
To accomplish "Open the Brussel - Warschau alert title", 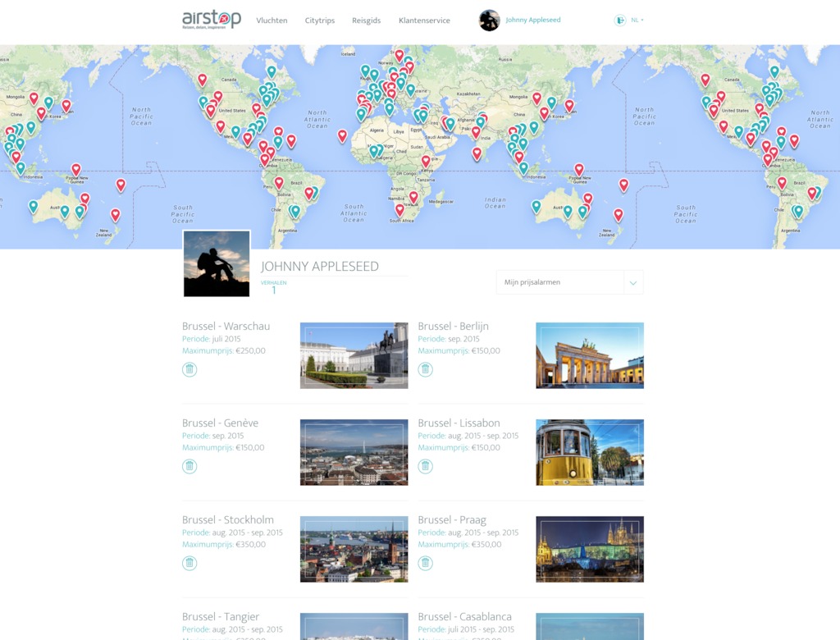I will (226, 326).
